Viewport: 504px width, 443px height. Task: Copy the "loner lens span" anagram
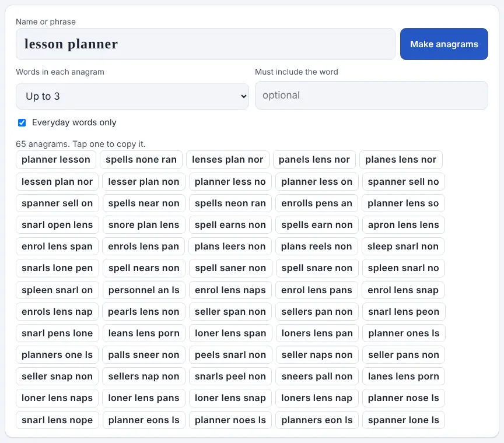(x=230, y=333)
